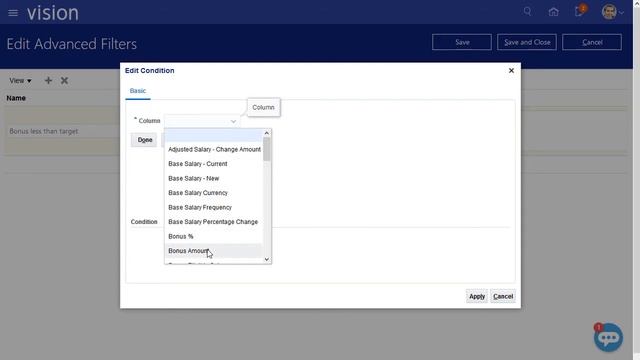Click the dropdown list scrollbar thumb
Screen dimensions: 640x360
click(x=267, y=149)
